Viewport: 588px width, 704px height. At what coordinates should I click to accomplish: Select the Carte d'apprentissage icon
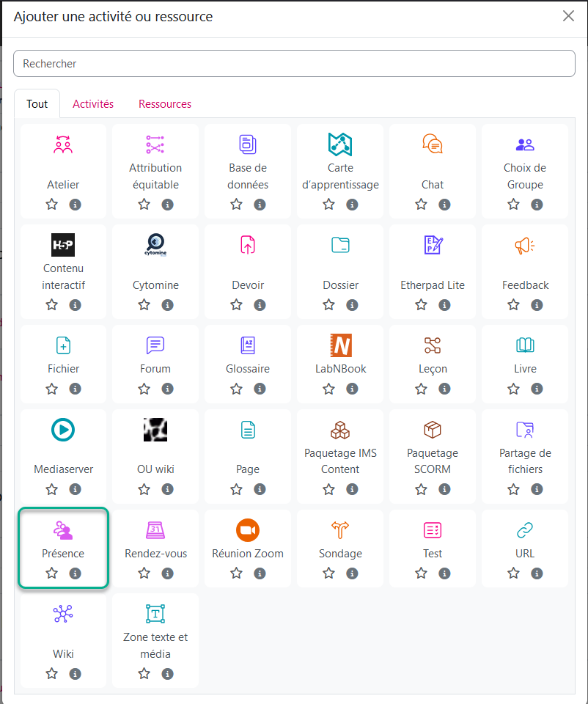[340, 144]
